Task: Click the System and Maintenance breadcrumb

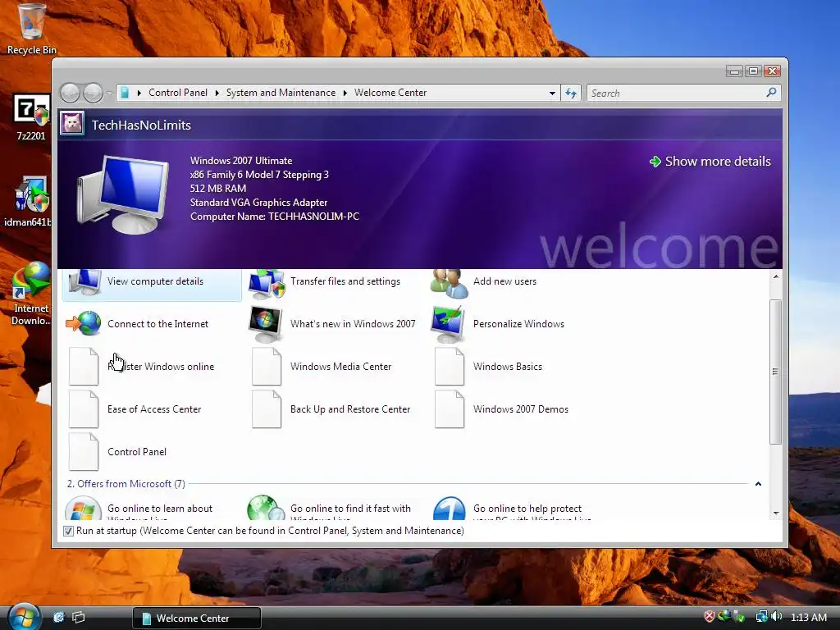Action: (281, 93)
